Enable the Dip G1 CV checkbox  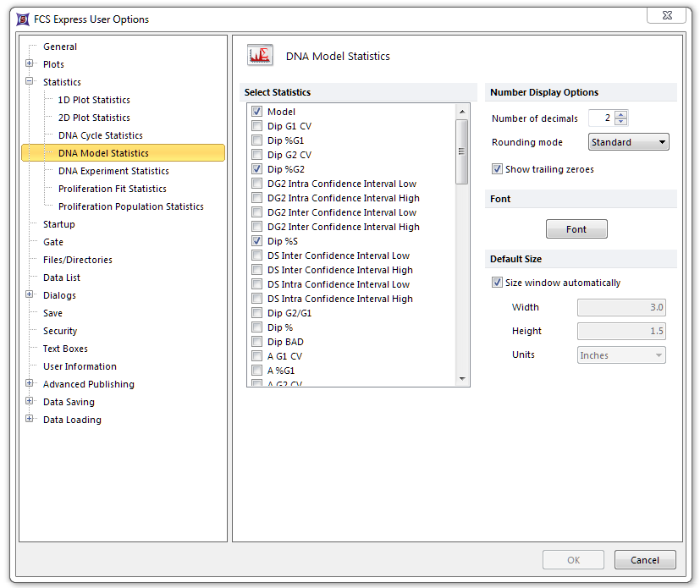pyautogui.click(x=256, y=126)
